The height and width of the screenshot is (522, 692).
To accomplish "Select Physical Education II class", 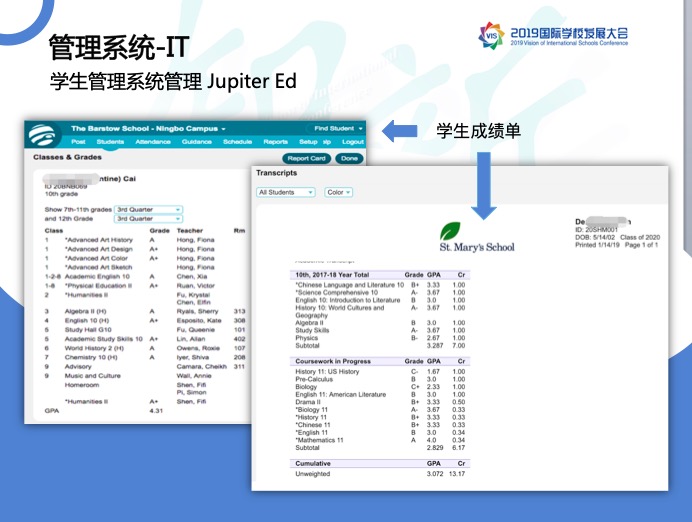I will coord(98,286).
